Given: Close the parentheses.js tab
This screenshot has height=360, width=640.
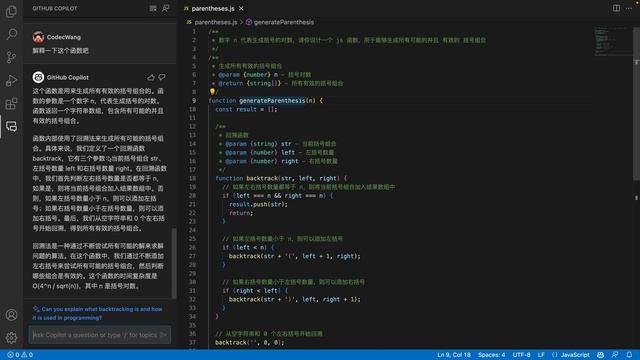Looking at the screenshot, I should click(241, 8).
